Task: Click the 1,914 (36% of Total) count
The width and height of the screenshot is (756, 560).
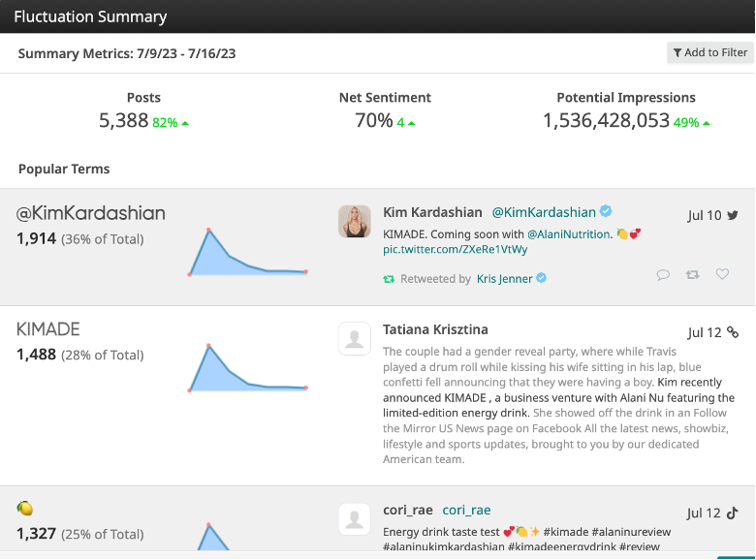Action: coord(80,238)
